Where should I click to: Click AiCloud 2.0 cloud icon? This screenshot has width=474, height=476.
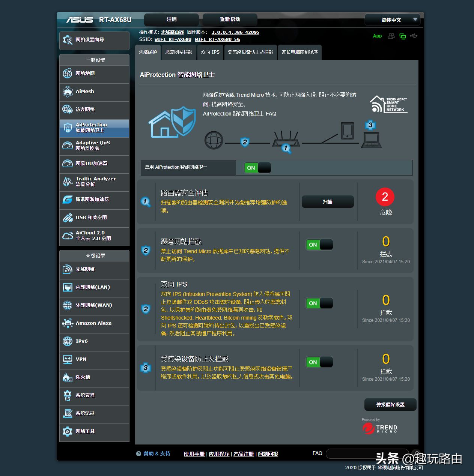[x=68, y=236]
